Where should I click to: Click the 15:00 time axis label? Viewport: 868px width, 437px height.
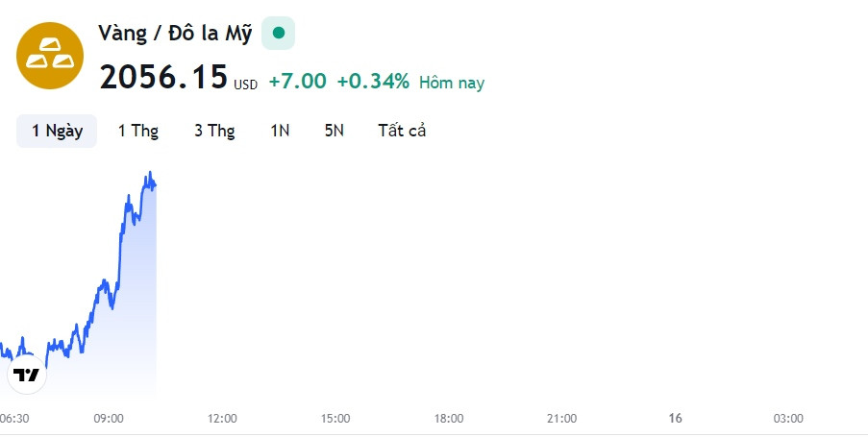pyautogui.click(x=335, y=419)
